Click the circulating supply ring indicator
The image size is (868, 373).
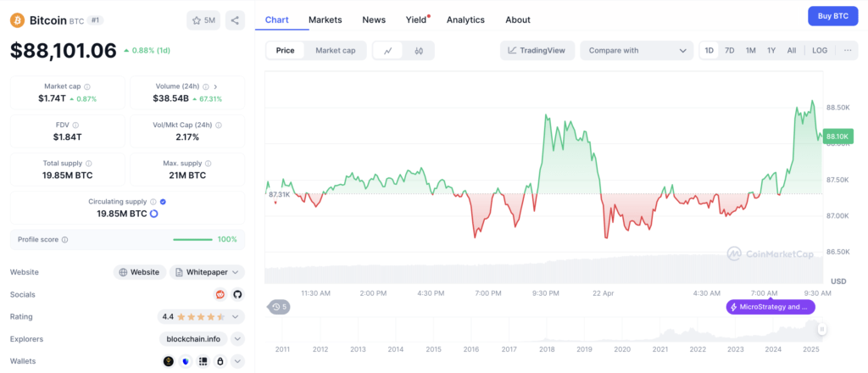pyautogui.click(x=154, y=214)
